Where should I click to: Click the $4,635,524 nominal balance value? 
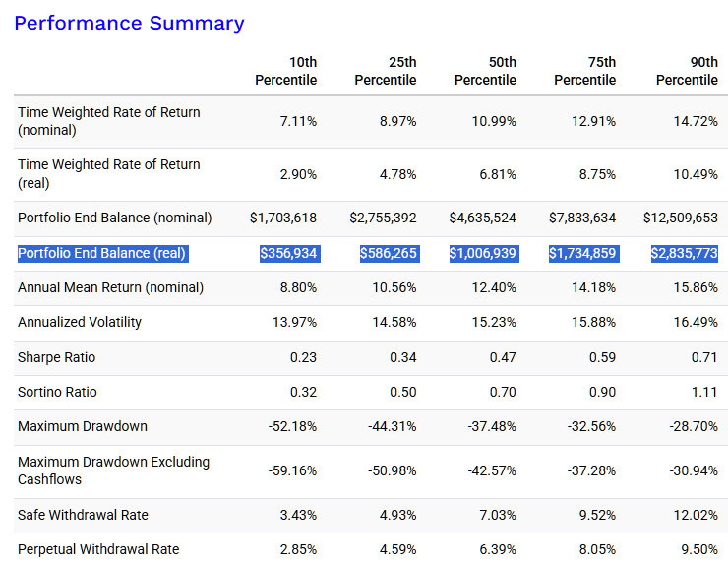pos(482,218)
